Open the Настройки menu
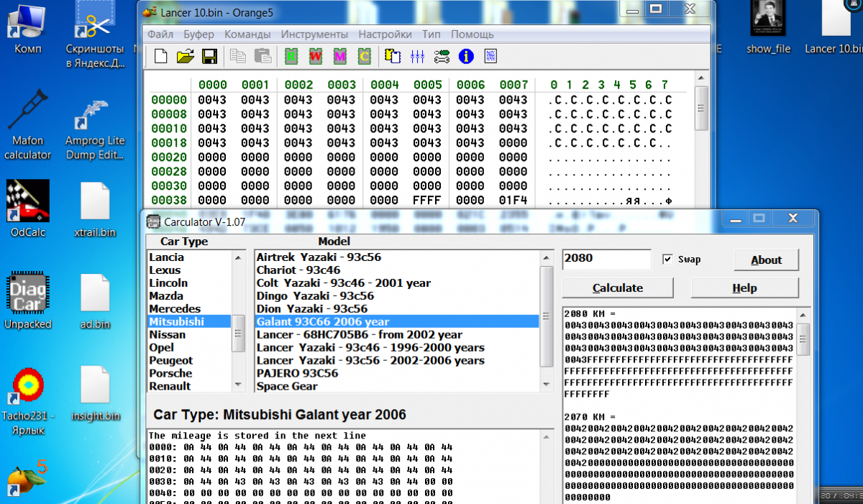Viewport: 863px width, 504px height. pos(385,34)
